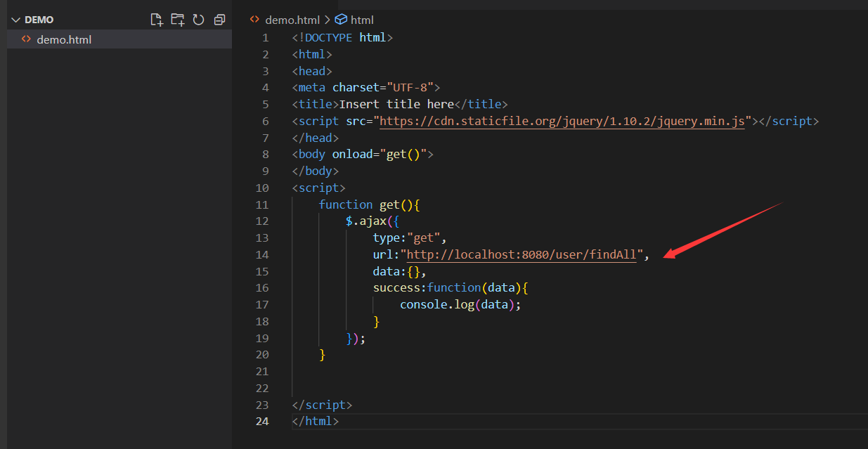Open demo.html in the explorer tree
Viewport: 868px width, 449px height.
click(64, 39)
